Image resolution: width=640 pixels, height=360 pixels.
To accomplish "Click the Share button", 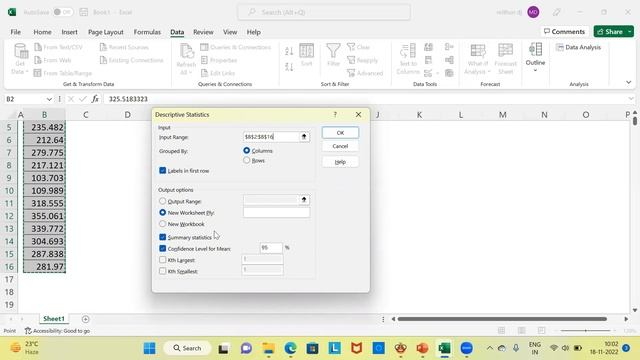I will click(610, 31).
